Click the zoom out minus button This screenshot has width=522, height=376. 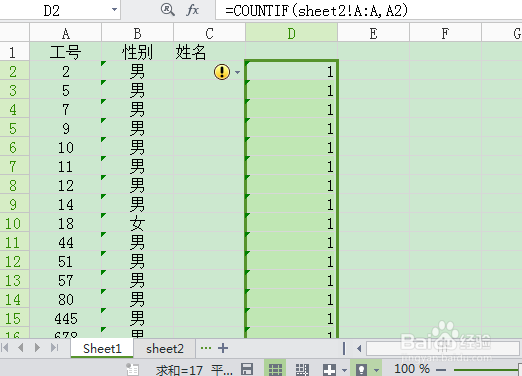click(441, 370)
